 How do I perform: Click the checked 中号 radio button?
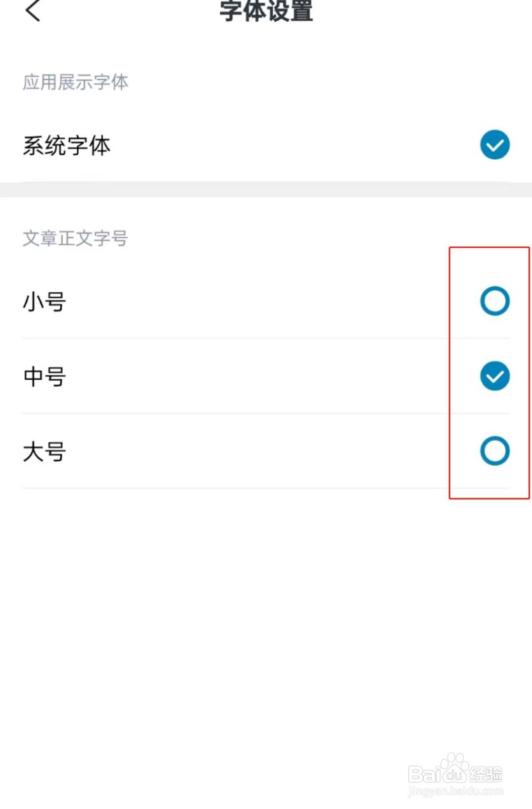495,376
